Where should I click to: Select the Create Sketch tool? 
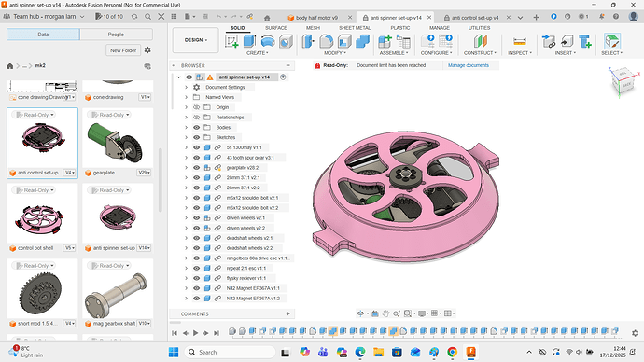(231, 41)
